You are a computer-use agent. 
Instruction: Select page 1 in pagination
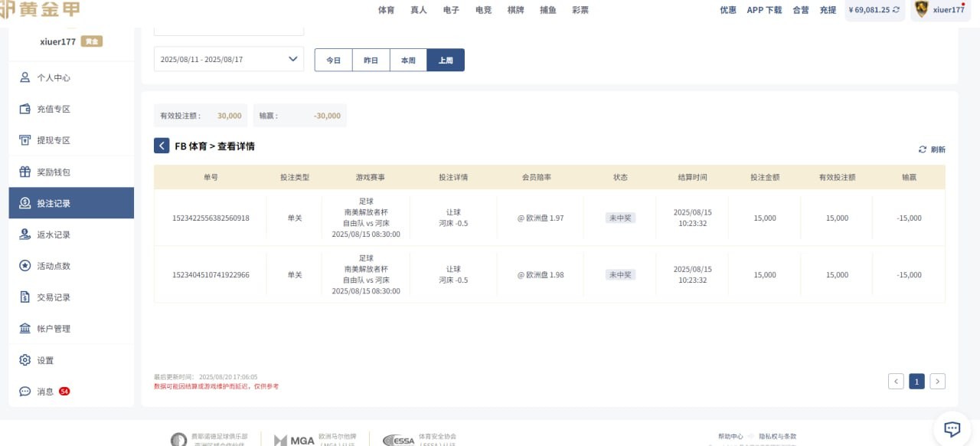[x=916, y=381]
